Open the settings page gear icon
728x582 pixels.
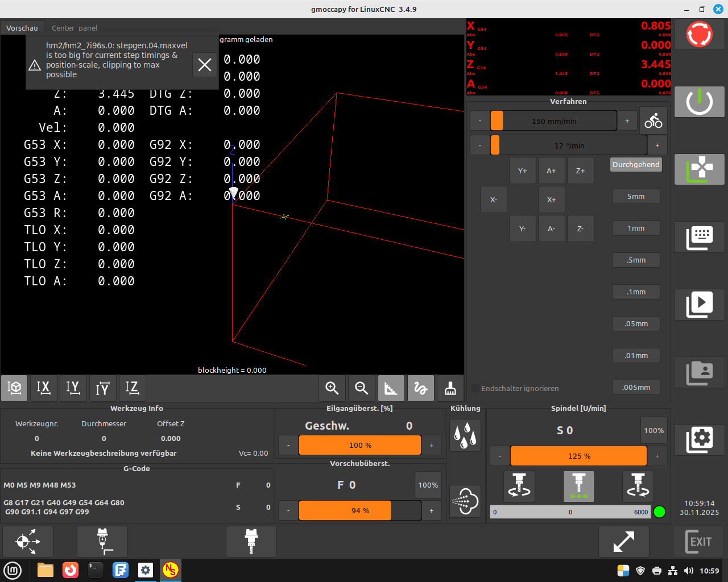699,439
